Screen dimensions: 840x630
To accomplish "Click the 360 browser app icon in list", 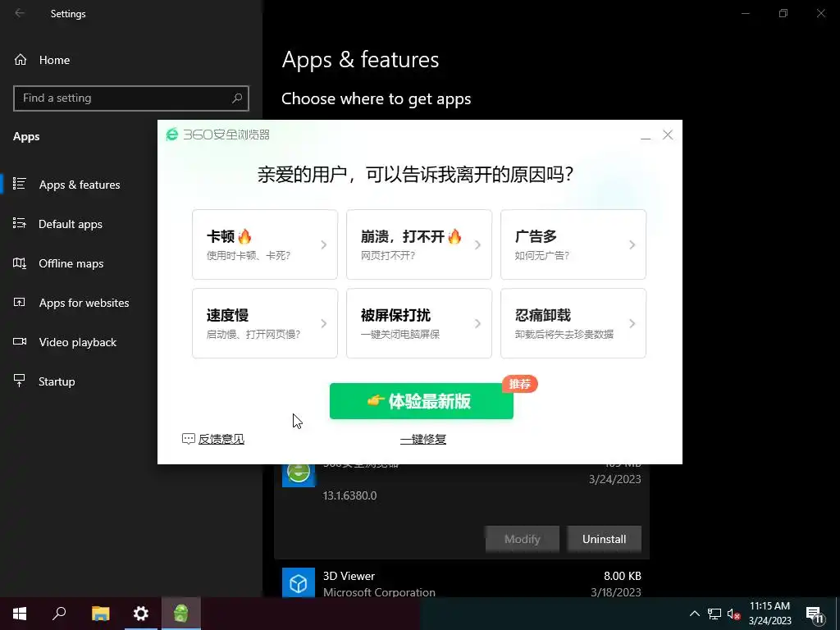I will click(299, 473).
